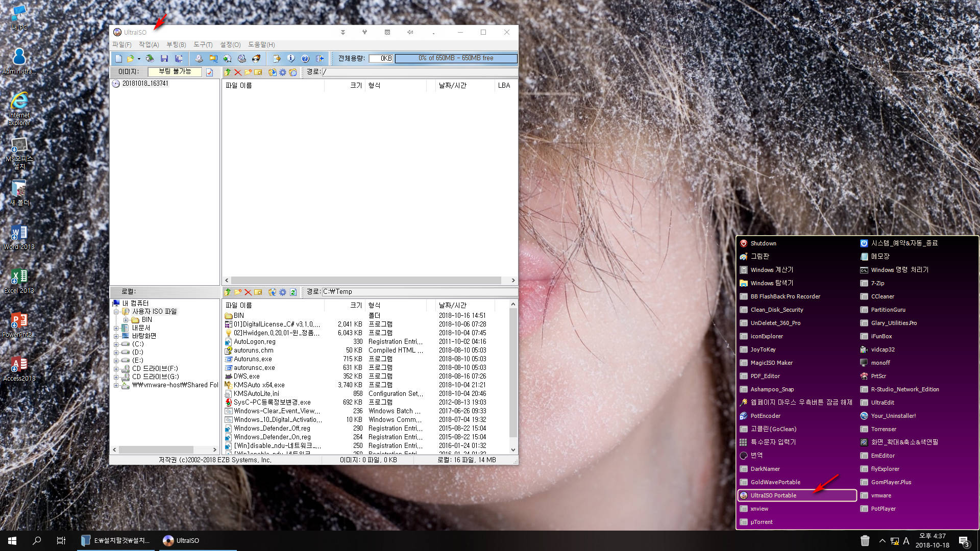Click the Exit toolbar icon

coord(320,59)
